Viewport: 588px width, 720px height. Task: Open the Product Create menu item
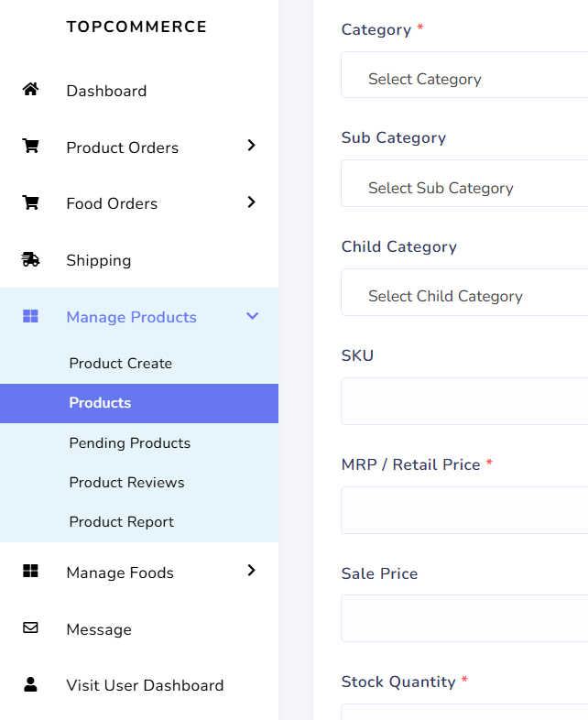coord(121,364)
